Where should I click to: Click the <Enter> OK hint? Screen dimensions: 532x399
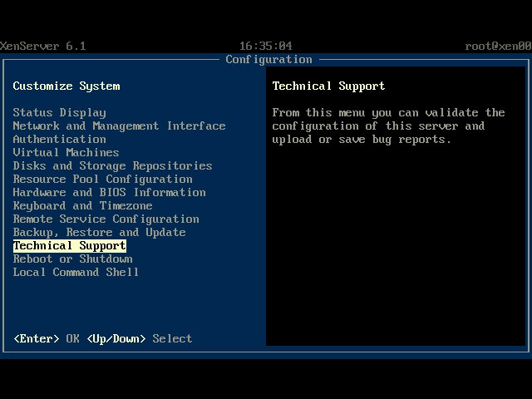pyautogui.click(x=47, y=338)
